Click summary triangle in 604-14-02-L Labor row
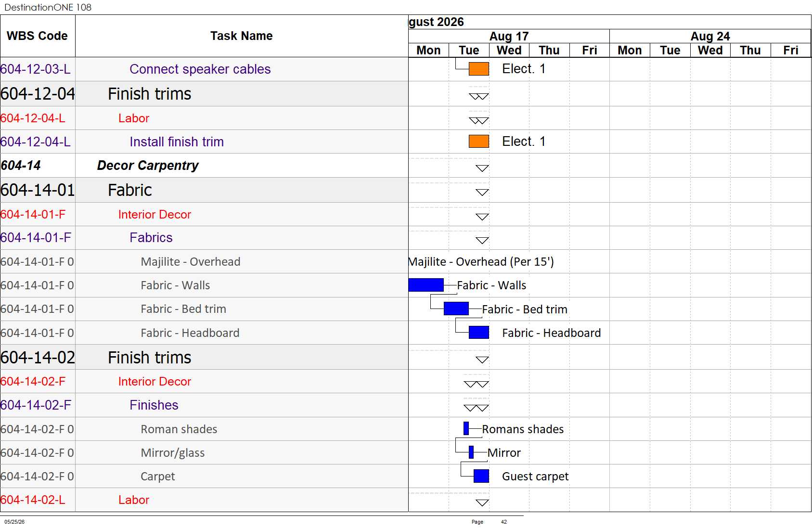Image resolution: width=812 pixels, height=528 pixels. pyautogui.click(x=482, y=502)
